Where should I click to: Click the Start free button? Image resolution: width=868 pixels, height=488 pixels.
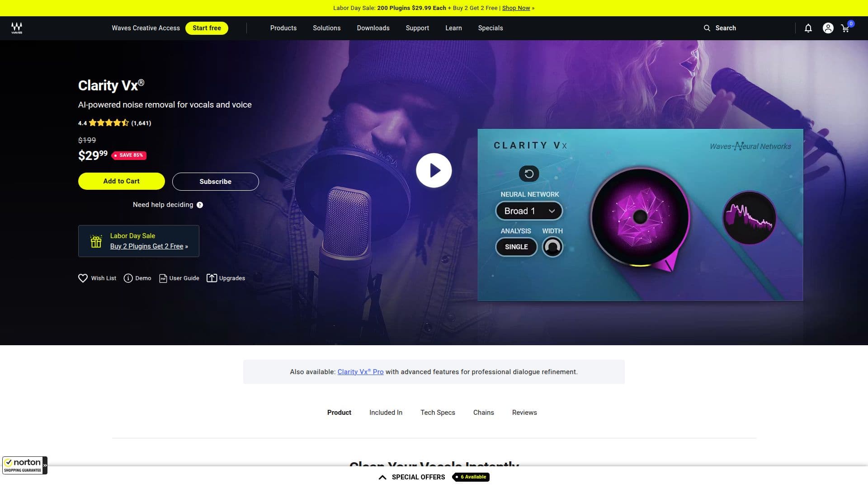click(x=207, y=28)
